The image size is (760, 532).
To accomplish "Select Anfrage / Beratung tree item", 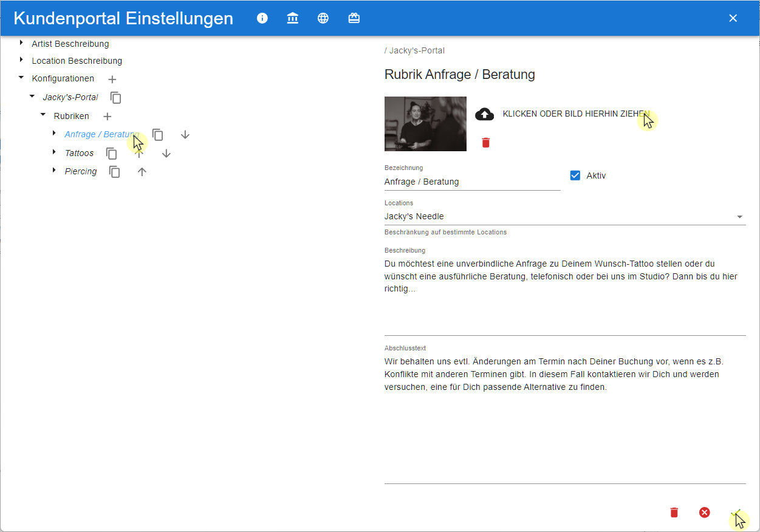I will (x=102, y=134).
